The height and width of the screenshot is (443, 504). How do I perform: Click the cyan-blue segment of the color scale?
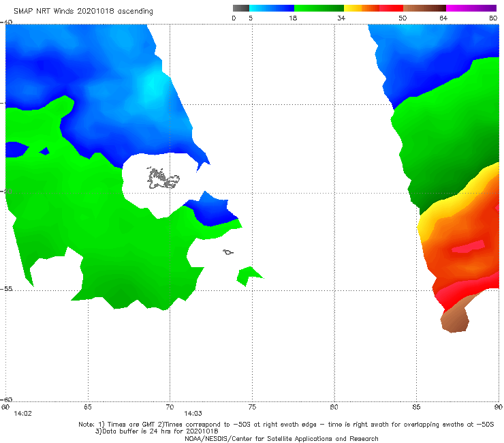coord(272,8)
